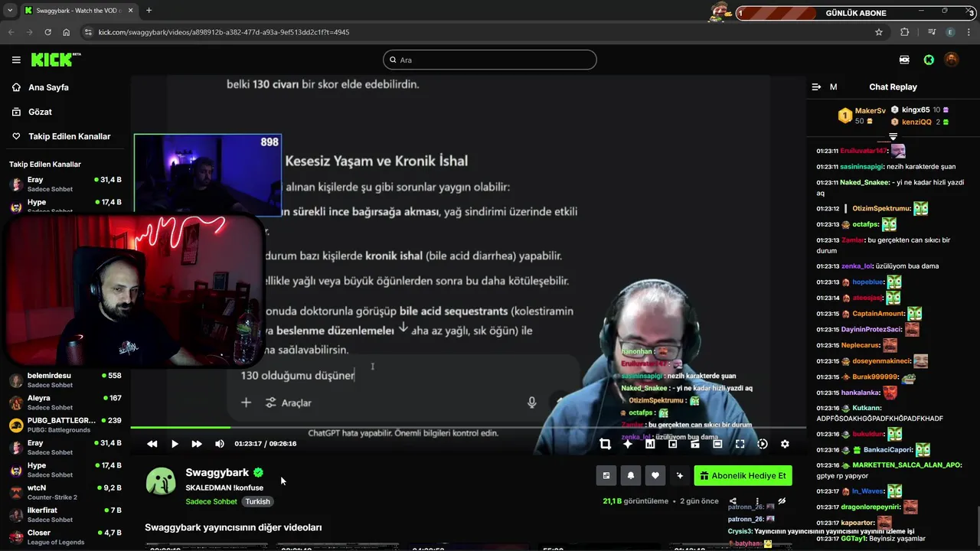The width and height of the screenshot is (980, 551).
Task: Click MakerSv top gifter name
Action: (x=871, y=111)
